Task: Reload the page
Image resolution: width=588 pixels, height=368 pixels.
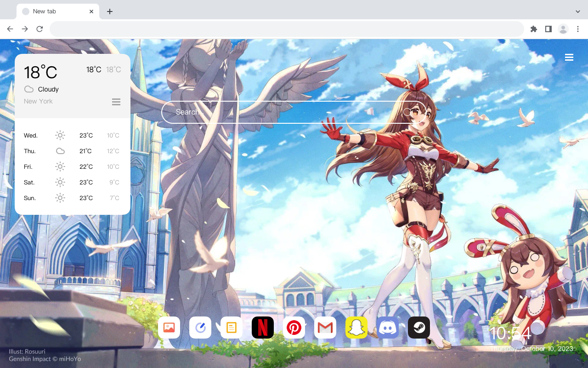Action: (40, 29)
